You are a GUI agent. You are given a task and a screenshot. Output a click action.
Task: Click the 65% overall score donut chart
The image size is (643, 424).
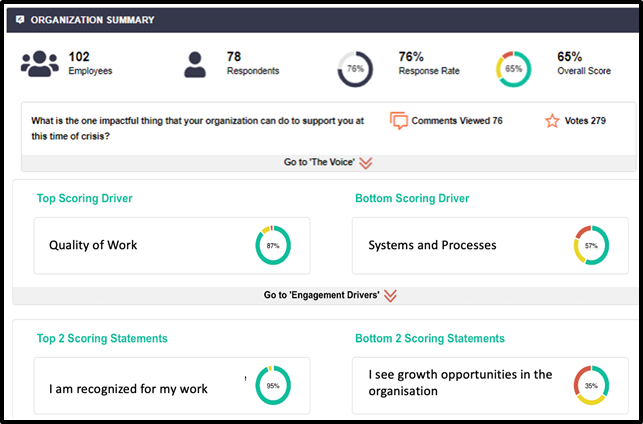pyautogui.click(x=513, y=69)
